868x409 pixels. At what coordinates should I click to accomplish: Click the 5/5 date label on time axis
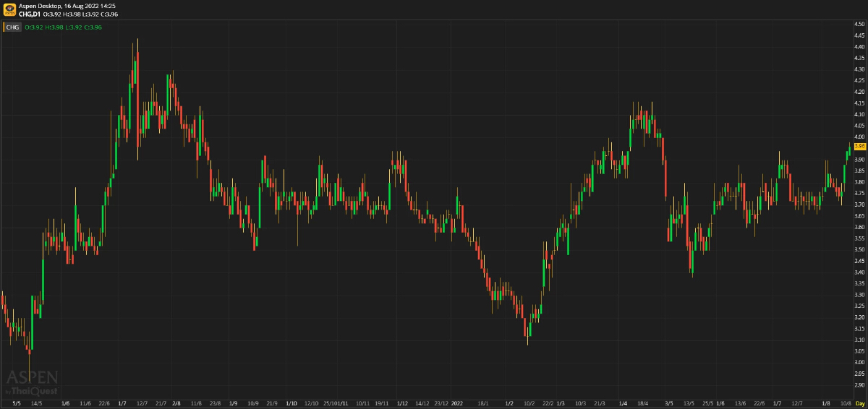(x=17, y=402)
